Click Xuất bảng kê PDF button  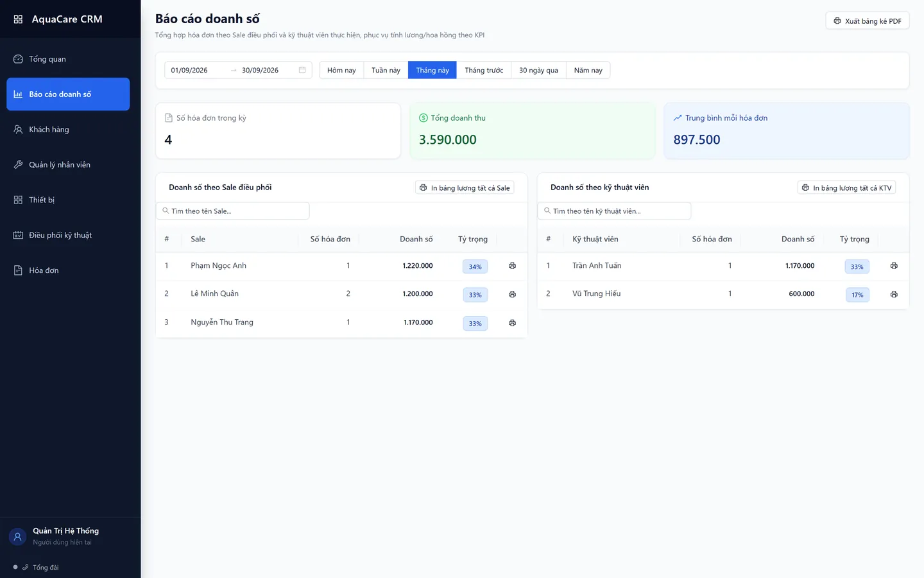(867, 21)
